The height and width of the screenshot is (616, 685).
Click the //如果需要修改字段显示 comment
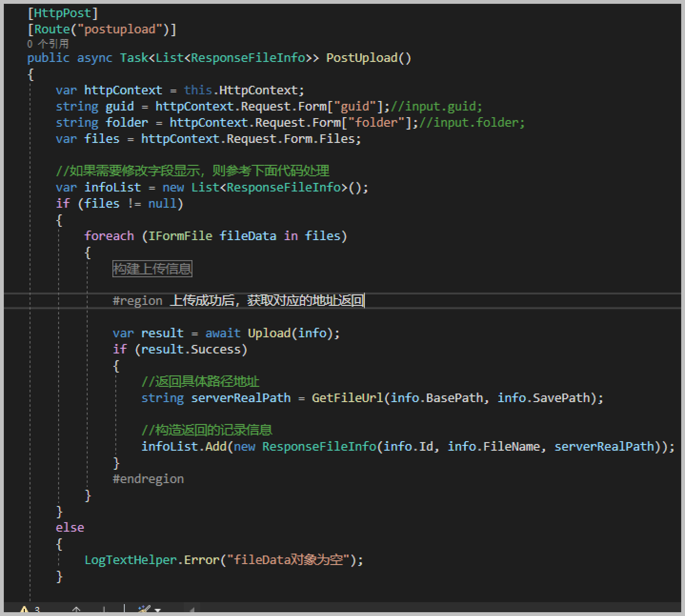192,171
